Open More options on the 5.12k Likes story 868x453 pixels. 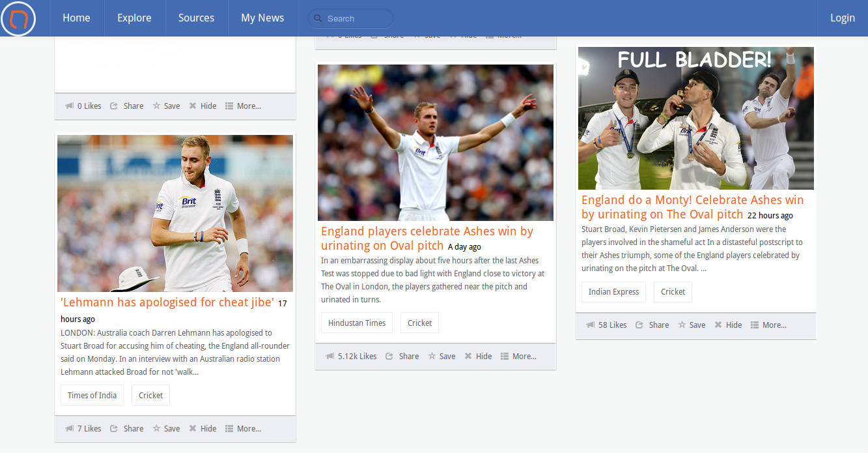tap(518, 357)
